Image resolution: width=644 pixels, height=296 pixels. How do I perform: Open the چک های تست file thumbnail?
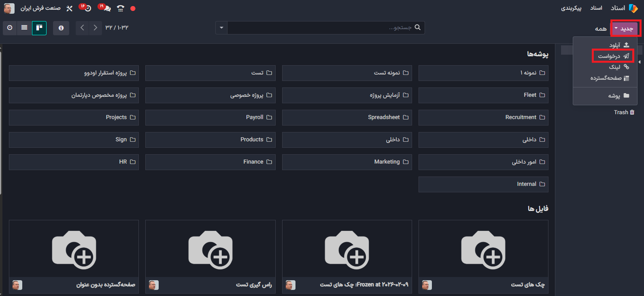pyautogui.click(x=483, y=249)
